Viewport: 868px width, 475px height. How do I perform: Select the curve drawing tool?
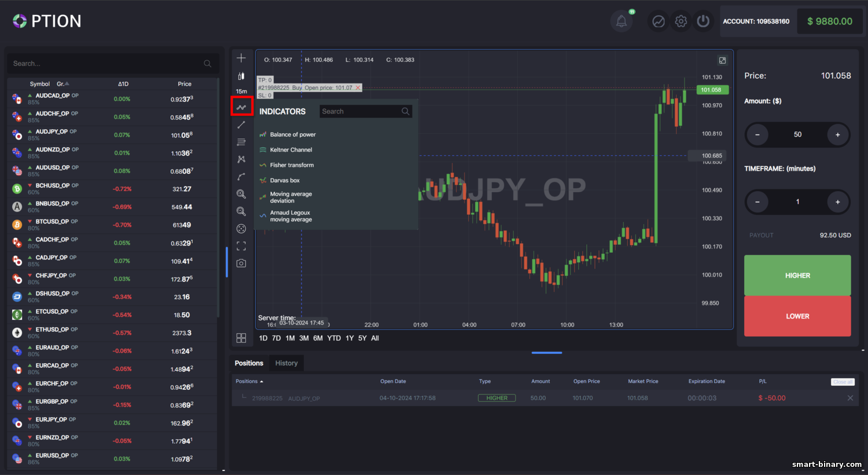pyautogui.click(x=241, y=177)
